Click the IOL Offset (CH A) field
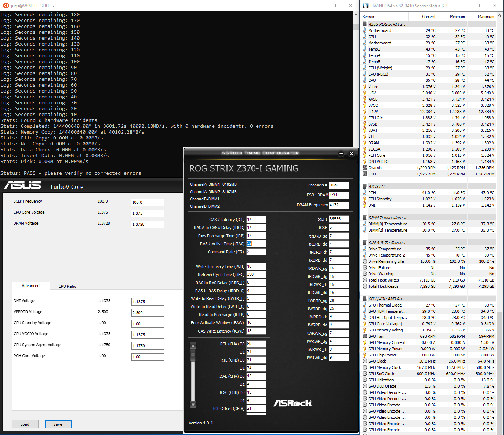The height and width of the screenshot is (435, 504). pyautogui.click(x=256, y=409)
